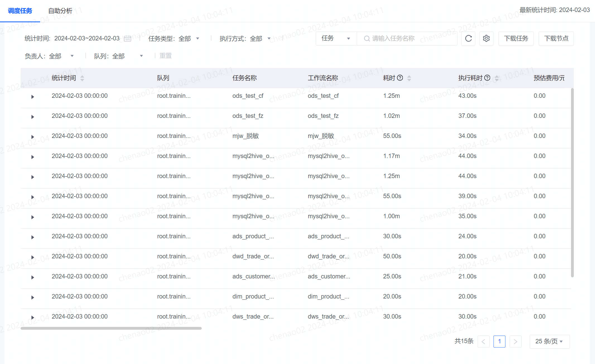Screen dimensions: 595x364
Task: Switch to the 自助分析 tab
Action: coord(60,11)
